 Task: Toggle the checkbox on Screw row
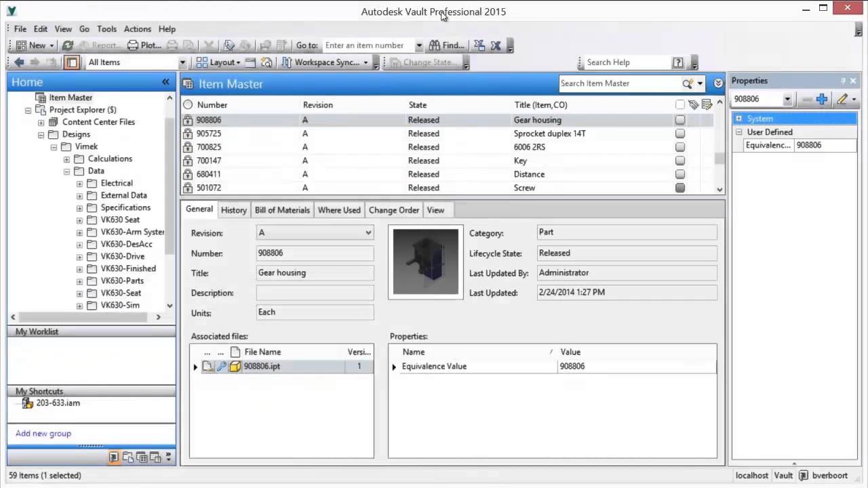tap(680, 188)
